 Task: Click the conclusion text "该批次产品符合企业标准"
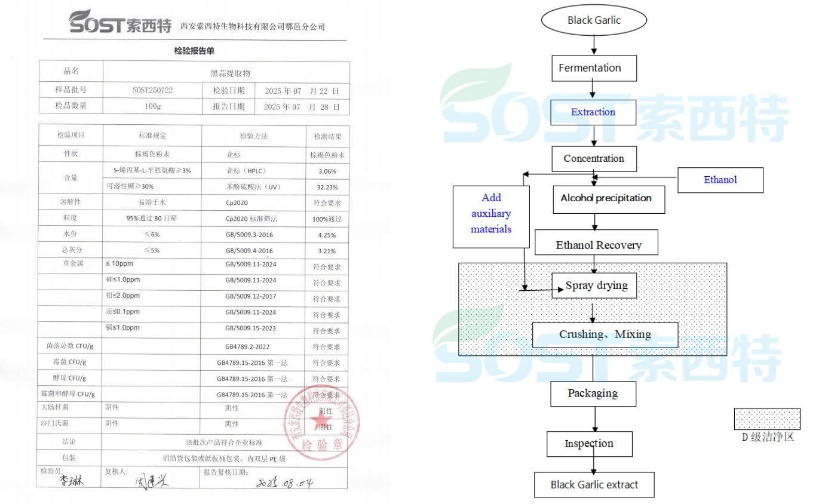tap(224, 443)
